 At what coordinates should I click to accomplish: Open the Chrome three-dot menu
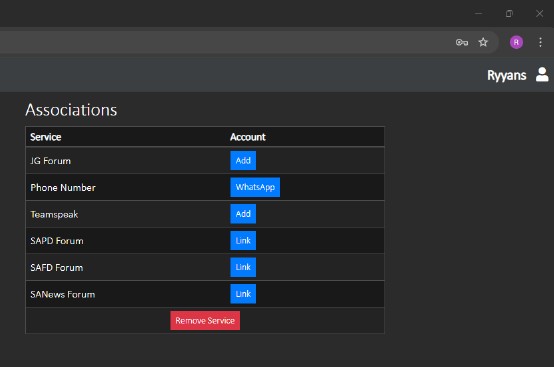point(540,42)
